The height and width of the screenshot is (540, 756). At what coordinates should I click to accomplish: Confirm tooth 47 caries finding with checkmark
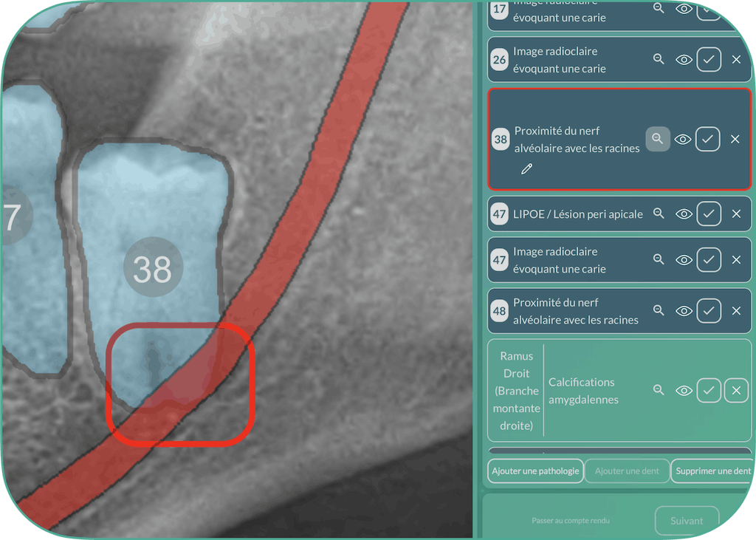(x=709, y=260)
